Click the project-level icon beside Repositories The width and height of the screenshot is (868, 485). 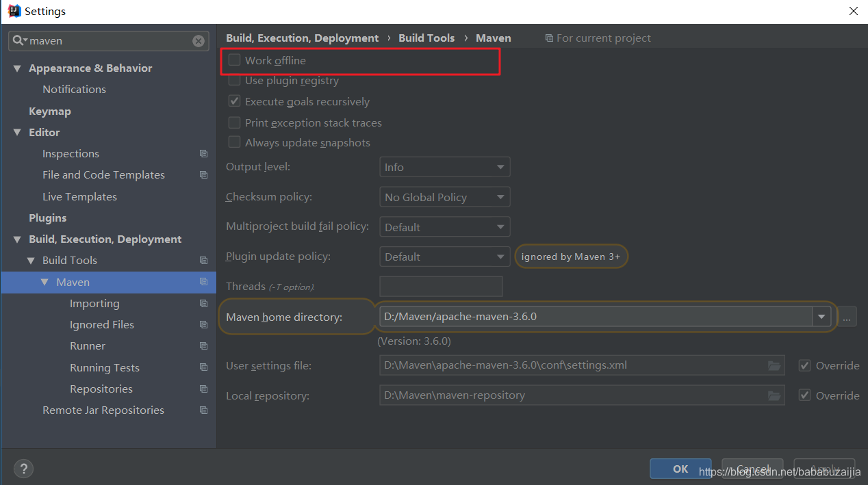pos(203,389)
